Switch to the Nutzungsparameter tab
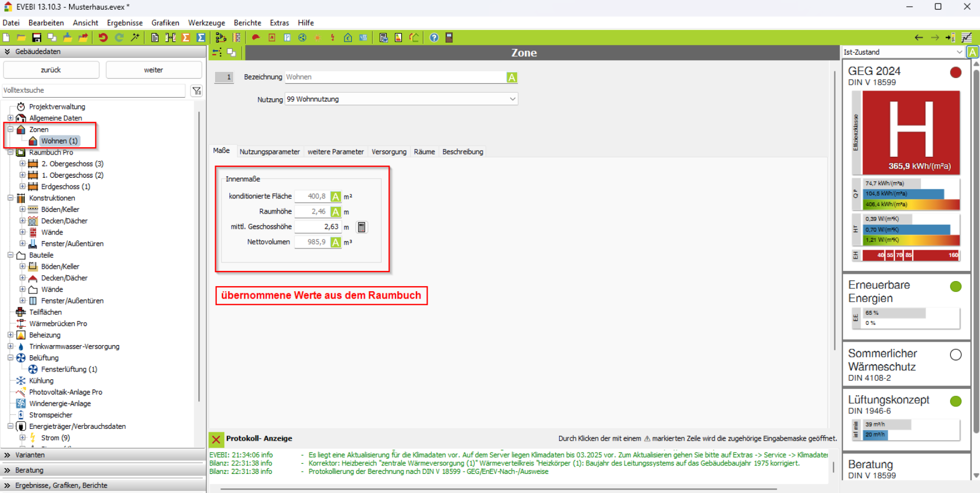The height and width of the screenshot is (493, 980). 269,152
